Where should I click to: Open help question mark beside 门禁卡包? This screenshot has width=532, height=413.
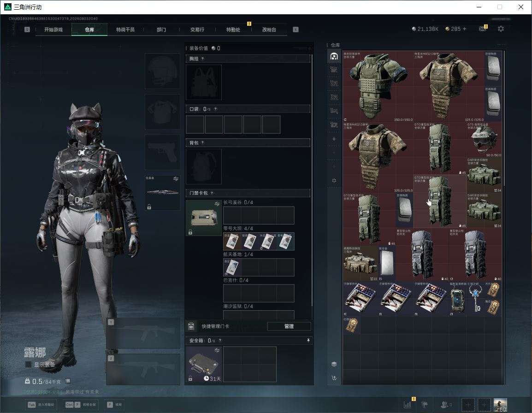point(212,193)
